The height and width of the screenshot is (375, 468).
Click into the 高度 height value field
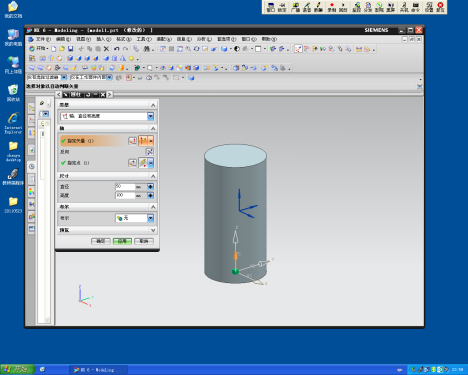click(x=125, y=195)
